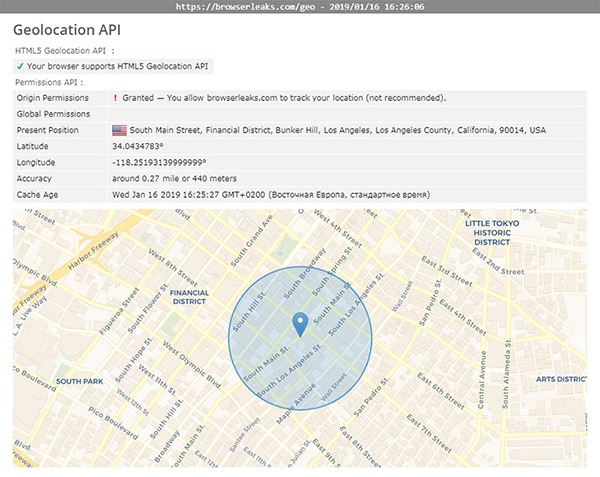The height and width of the screenshot is (477, 600).
Task: Click Pico Boulevard label on map
Action: pyautogui.click(x=112, y=423)
